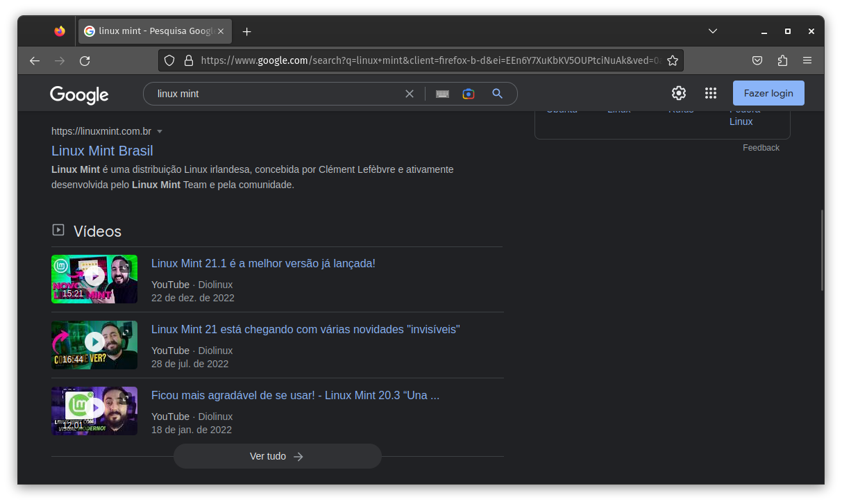Open Google Lens camera search

pos(469,93)
